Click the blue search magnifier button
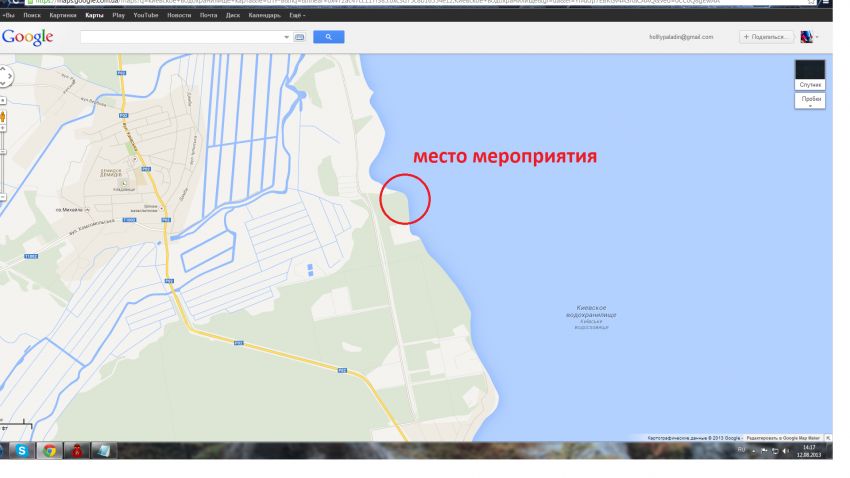Screen dimensions: 850x478 [x=329, y=37]
